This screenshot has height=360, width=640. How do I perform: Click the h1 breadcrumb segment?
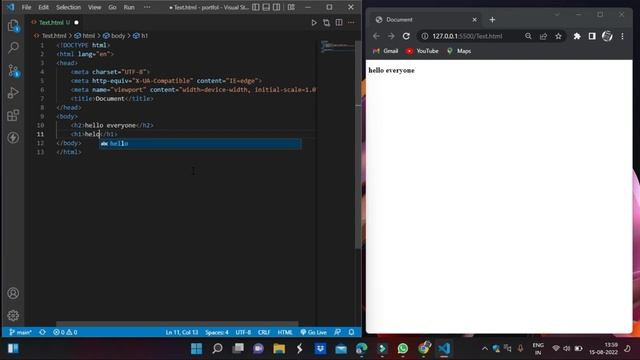141,36
